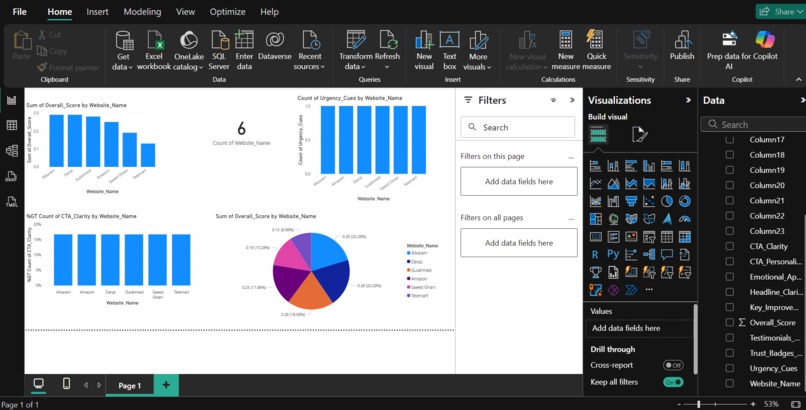Viewport: 806px width, 410px height.
Task: Insert an R script visual
Action: (x=595, y=254)
